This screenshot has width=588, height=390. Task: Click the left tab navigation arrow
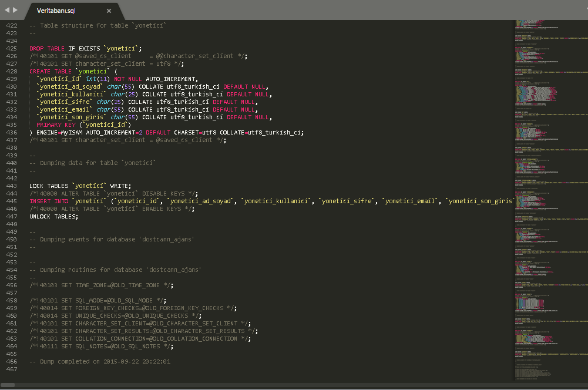click(x=7, y=10)
